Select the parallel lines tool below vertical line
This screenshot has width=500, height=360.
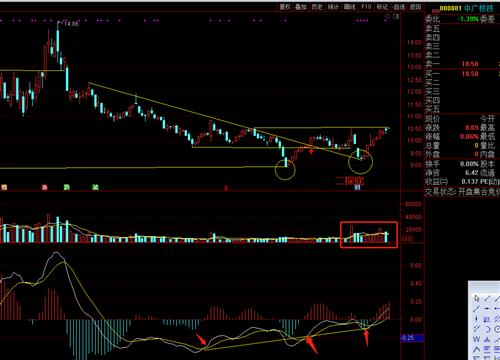476,328
